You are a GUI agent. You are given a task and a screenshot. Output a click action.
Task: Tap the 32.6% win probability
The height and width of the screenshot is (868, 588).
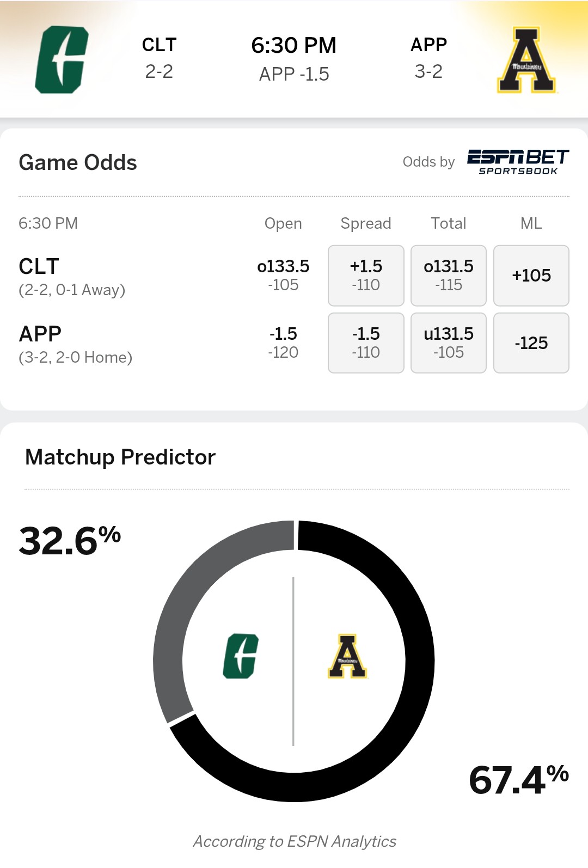[x=69, y=541]
